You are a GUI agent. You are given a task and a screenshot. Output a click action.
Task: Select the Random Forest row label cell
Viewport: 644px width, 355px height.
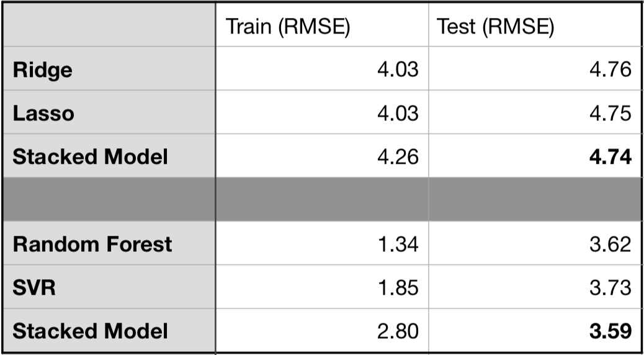point(92,244)
